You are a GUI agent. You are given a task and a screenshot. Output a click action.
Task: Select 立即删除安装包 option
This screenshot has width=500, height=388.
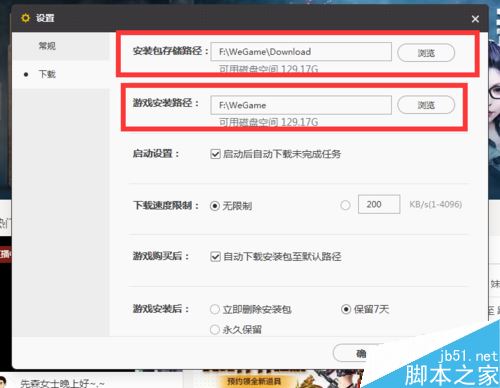pos(215,309)
